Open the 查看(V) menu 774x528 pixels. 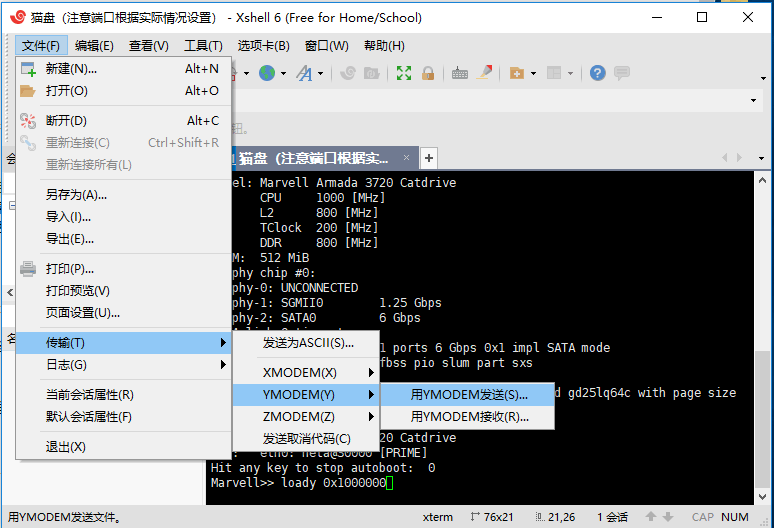click(x=148, y=46)
